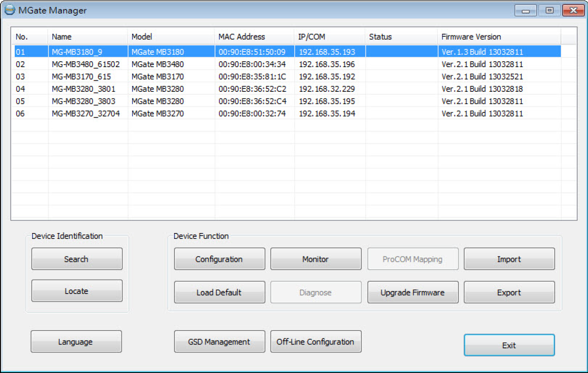Click MGate MB3170 model cell
The width and height of the screenshot is (588, 373).
click(158, 77)
